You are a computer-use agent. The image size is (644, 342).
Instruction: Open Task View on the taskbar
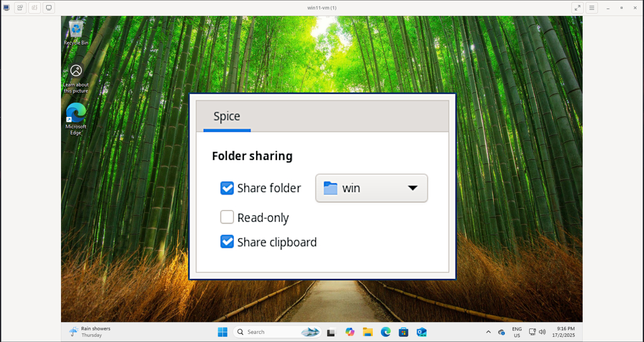(331, 333)
